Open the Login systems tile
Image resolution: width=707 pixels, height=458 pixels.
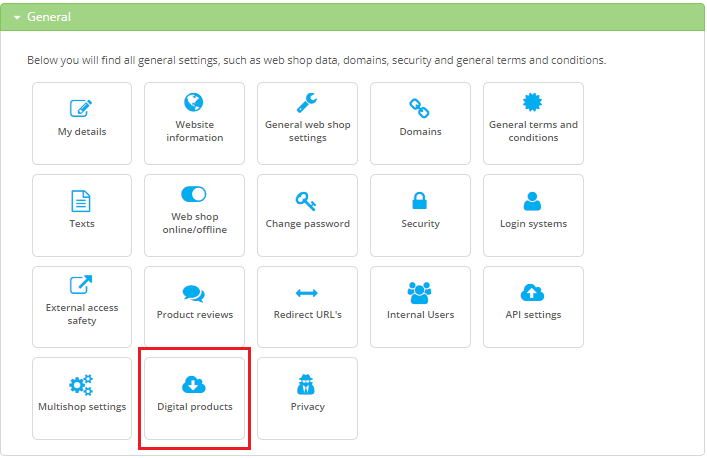pos(533,215)
